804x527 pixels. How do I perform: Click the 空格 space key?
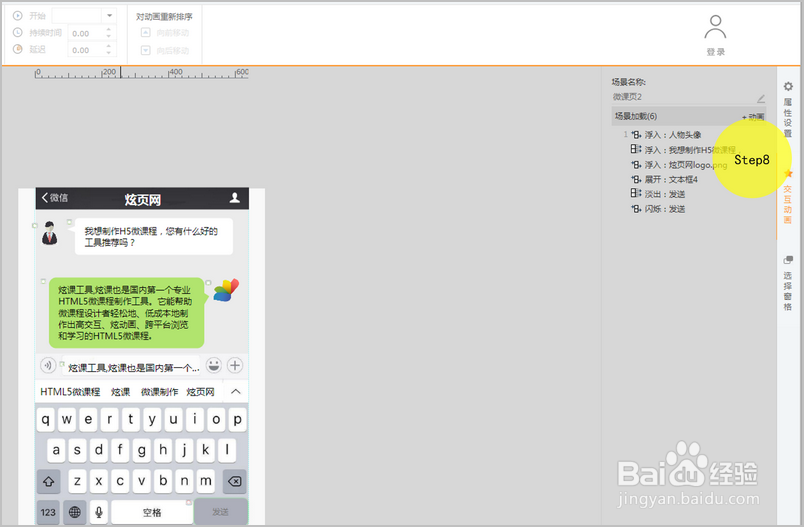[x=152, y=512]
